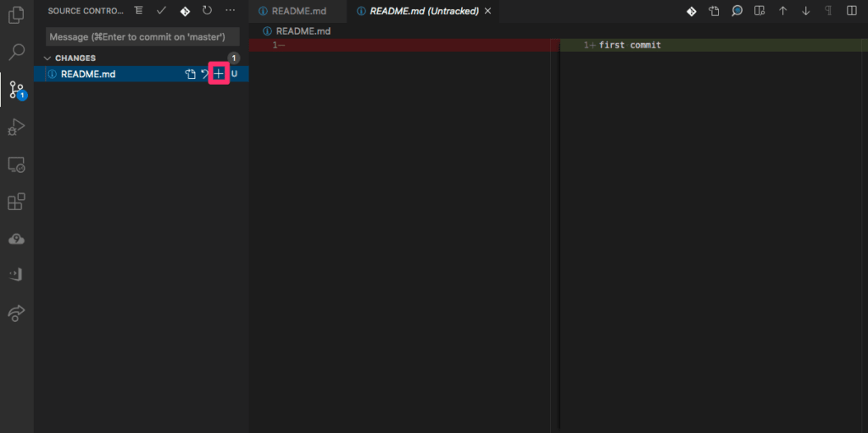Click the removed line 1 in left diff

(404, 46)
